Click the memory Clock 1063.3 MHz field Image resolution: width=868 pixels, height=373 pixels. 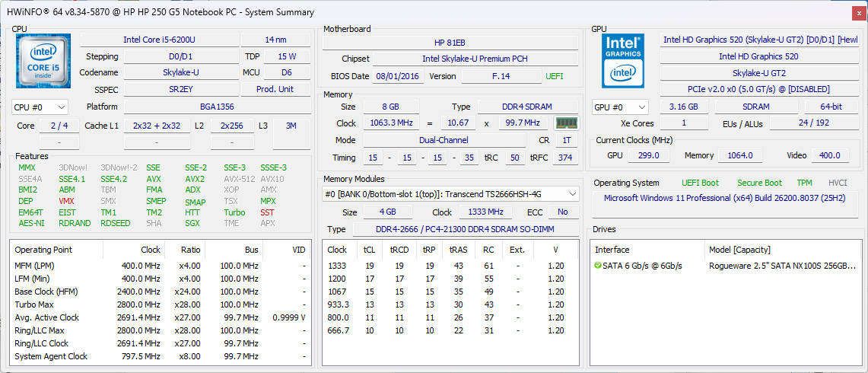391,123
